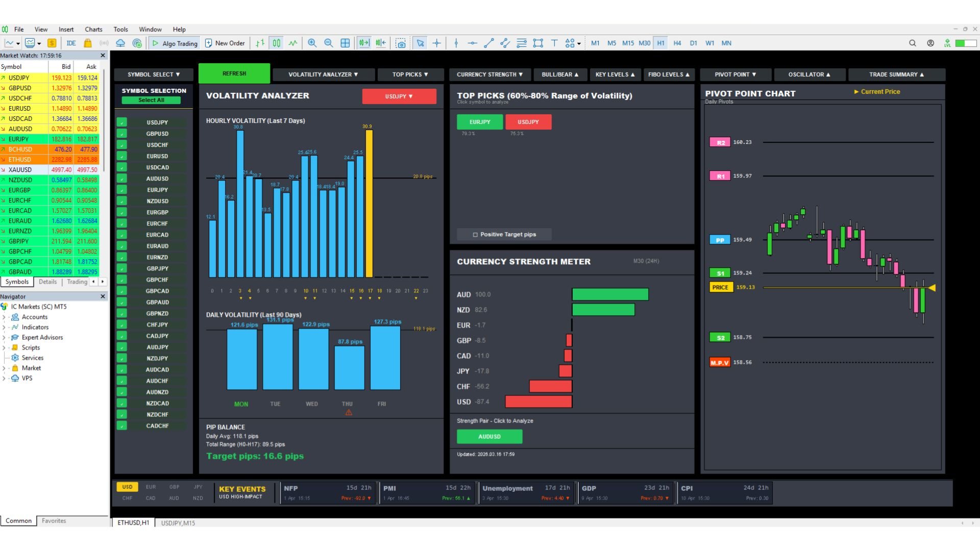Open the USDJPY symbol dropdown in Volatility Analyzer
The width and height of the screenshot is (980, 551).
[x=399, y=96]
